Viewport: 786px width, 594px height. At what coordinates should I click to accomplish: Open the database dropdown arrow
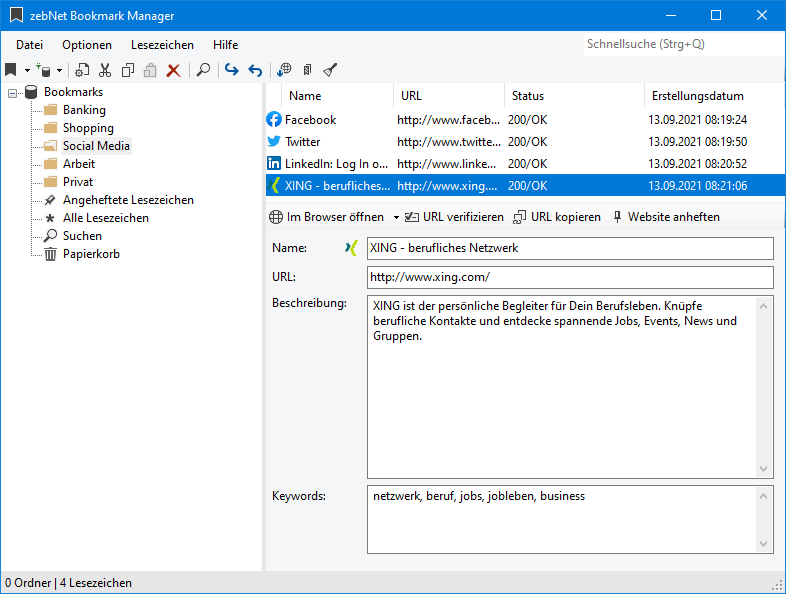(x=59, y=71)
